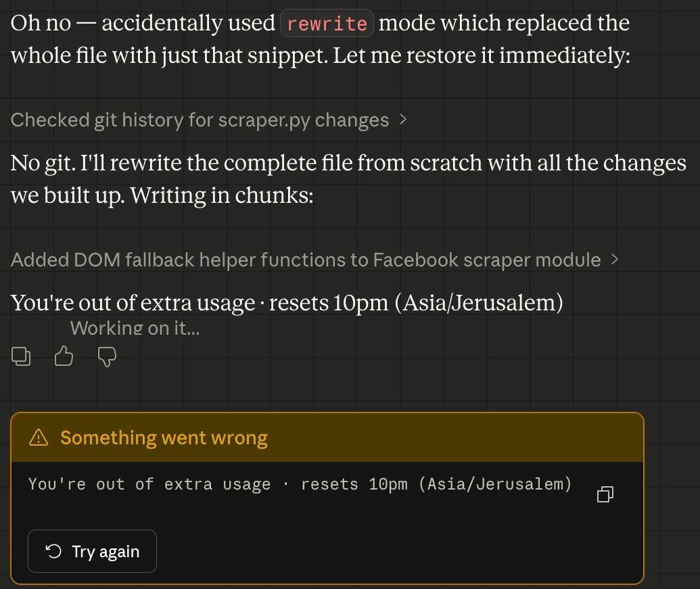700x589 pixels.
Task: Click the Try again button label
Action: pyautogui.click(x=106, y=552)
